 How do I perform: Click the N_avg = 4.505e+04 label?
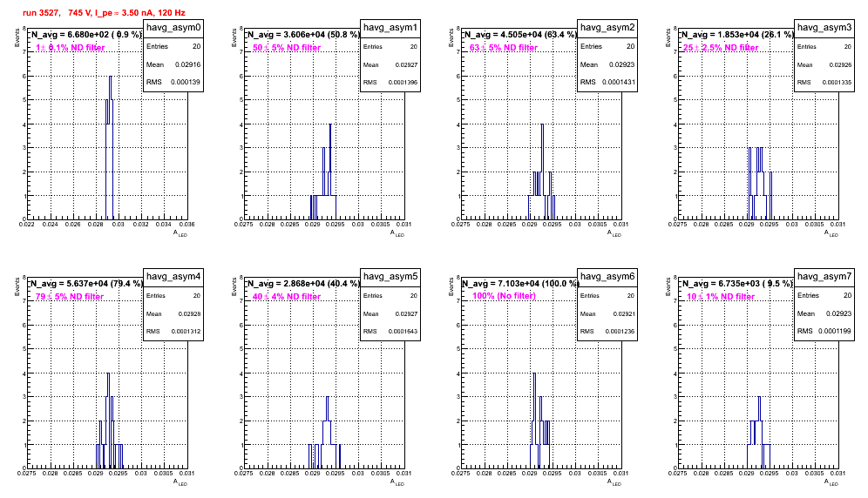pyautogui.click(x=520, y=34)
